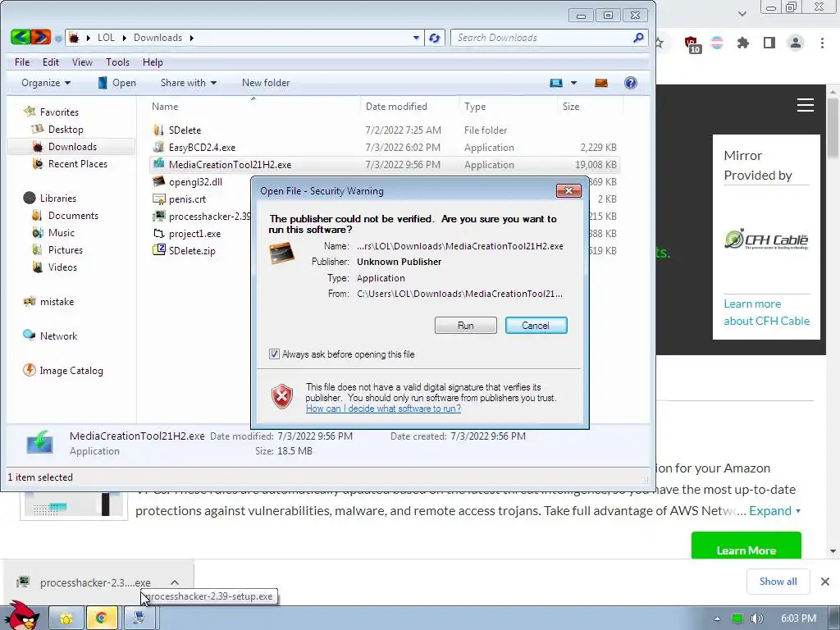The image size is (840, 630).
Task: Click the green Learn More button
Action: [x=746, y=546]
